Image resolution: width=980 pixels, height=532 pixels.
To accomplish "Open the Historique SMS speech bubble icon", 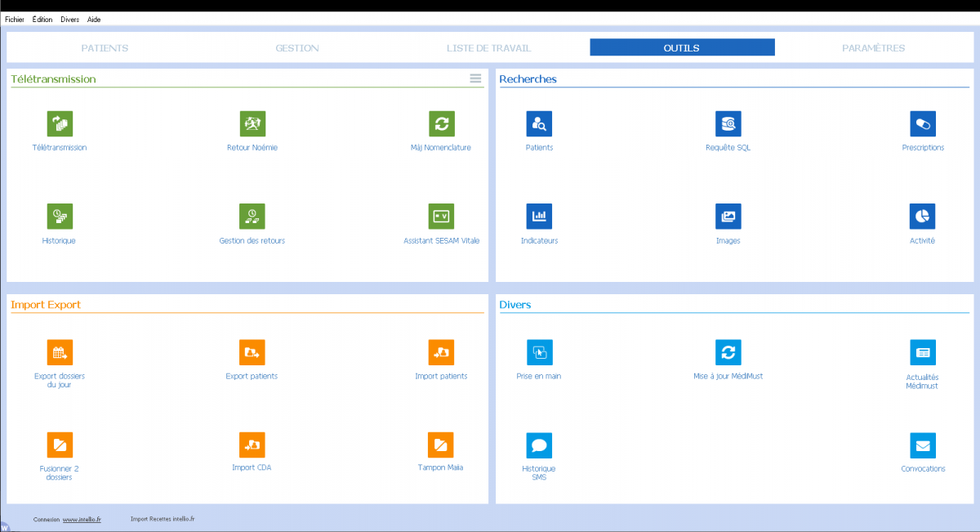I will pos(539,445).
